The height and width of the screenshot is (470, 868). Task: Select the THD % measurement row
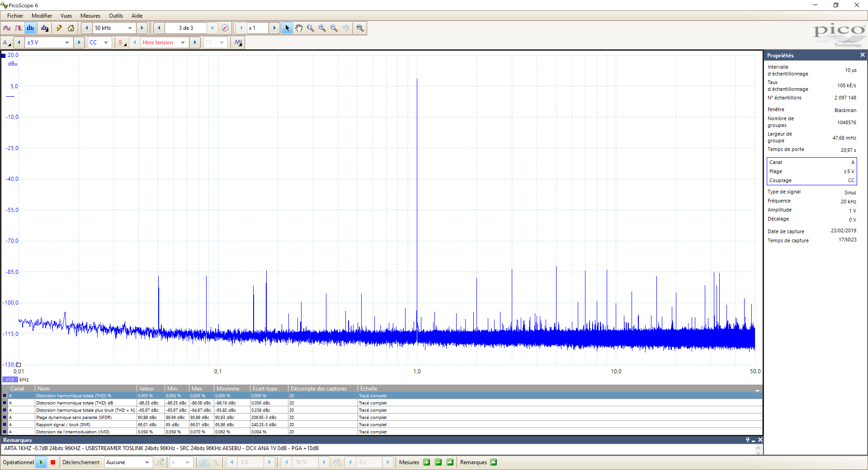coord(382,396)
